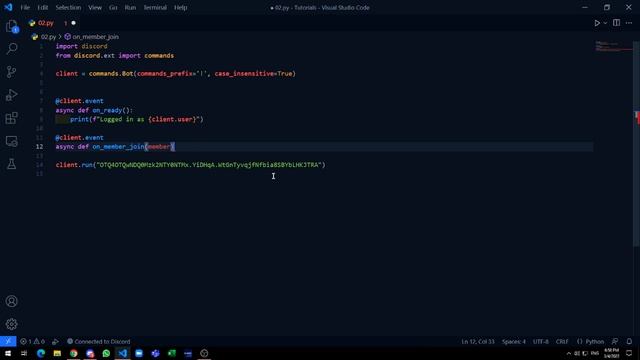Open the File menu
The height and width of the screenshot is (360, 640).
25,7
